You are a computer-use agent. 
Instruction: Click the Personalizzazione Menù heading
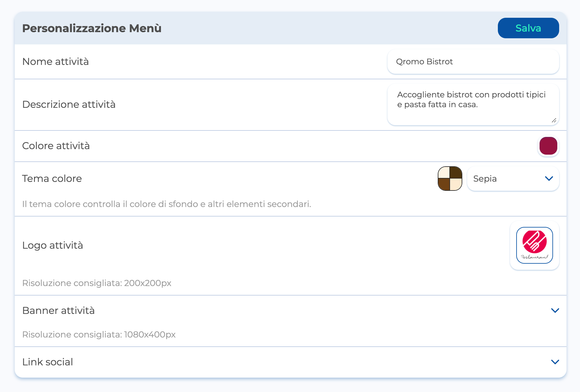tap(92, 28)
